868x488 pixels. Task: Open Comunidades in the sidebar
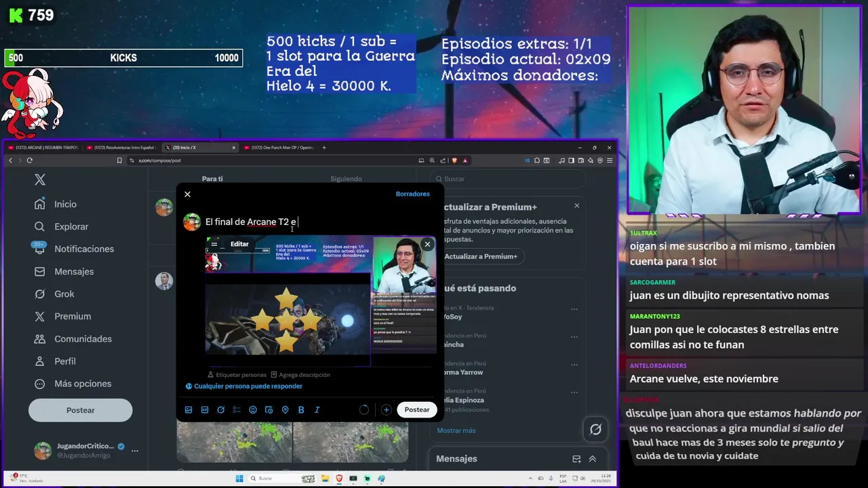(73, 338)
